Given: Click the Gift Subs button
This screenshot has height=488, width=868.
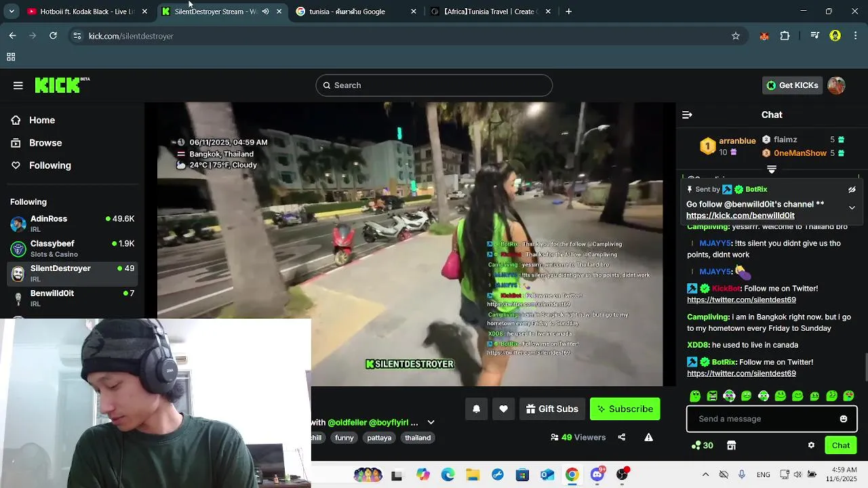Looking at the screenshot, I should 552,409.
